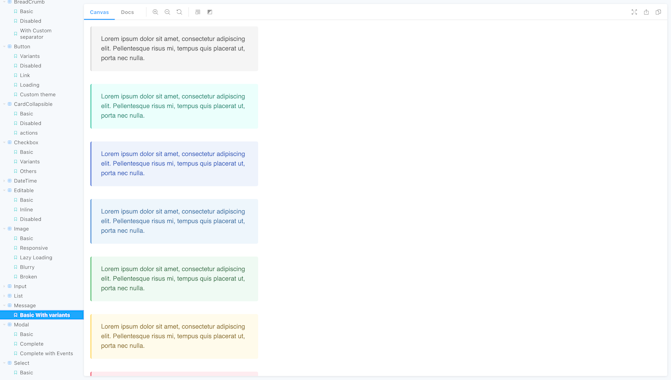671x380 pixels.
Task: Click the bookmark icon beside Variants under Button
Action: click(15, 56)
